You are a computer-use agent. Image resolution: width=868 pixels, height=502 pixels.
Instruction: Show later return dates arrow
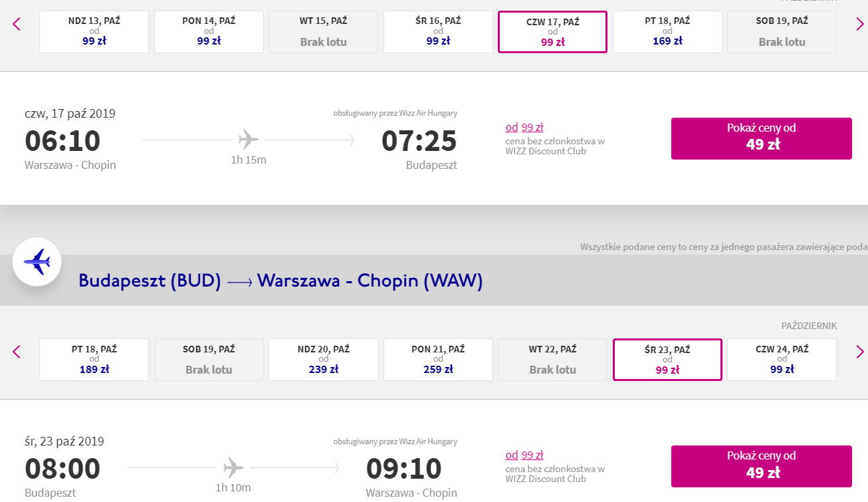(x=860, y=352)
